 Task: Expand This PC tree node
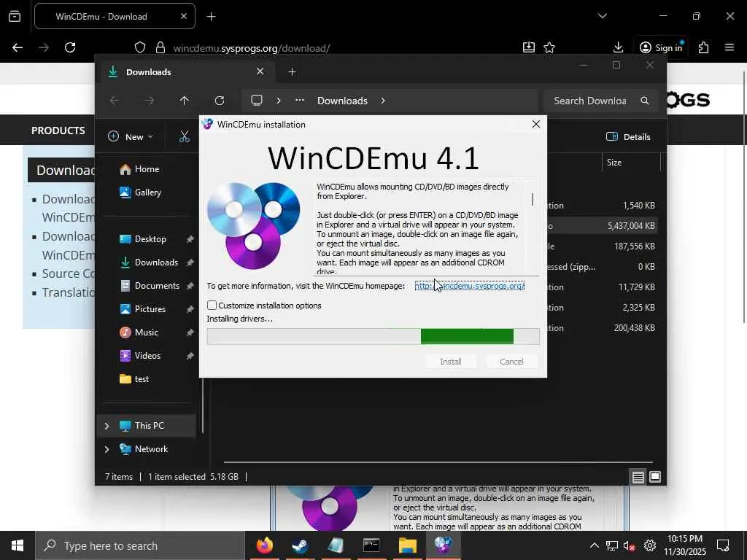107,426
